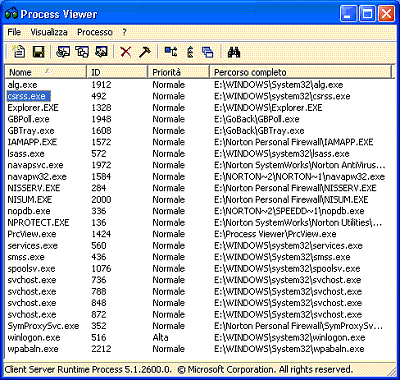Select the IAMAPP.EXE process

click(32, 142)
